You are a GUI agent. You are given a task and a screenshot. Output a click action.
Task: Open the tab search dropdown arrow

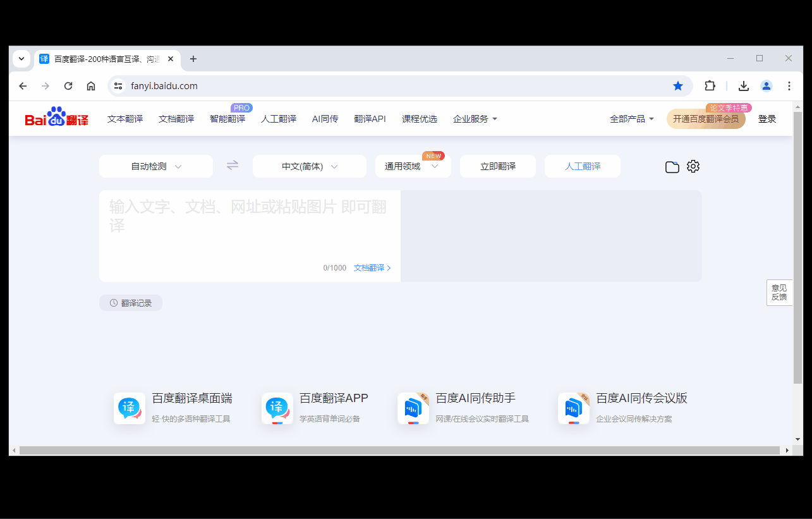pyautogui.click(x=21, y=59)
